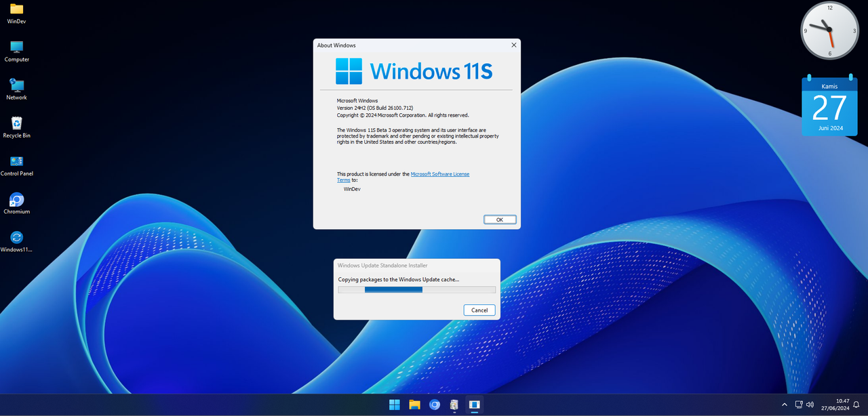Click the licensed user name WinDev
The width and height of the screenshot is (868, 416).
(352, 189)
